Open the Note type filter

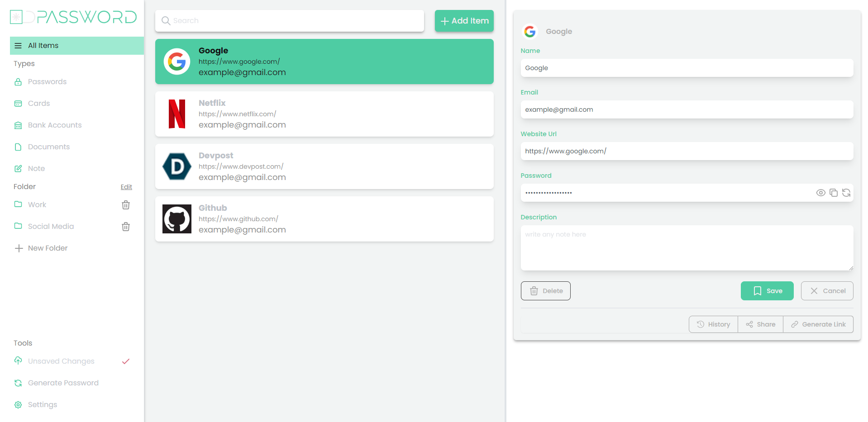[36, 169]
